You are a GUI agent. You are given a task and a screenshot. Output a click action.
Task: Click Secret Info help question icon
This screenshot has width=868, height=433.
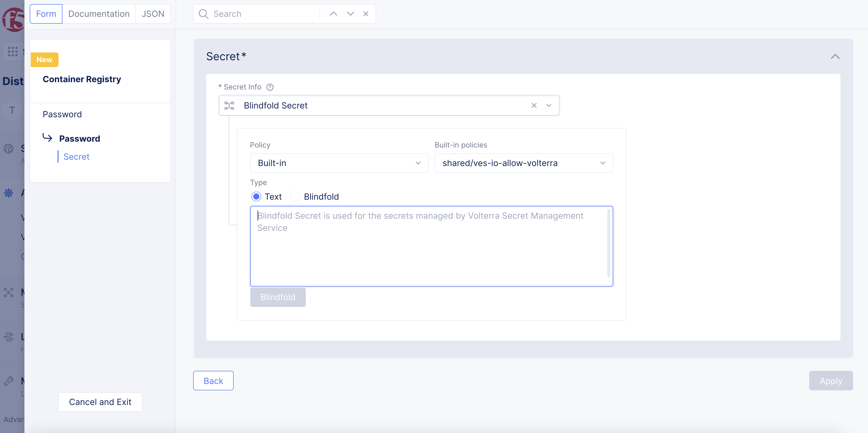(x=269, y=87)
